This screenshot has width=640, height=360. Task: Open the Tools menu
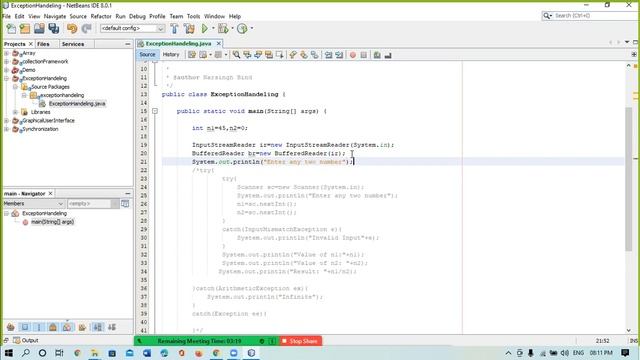point(193,16)
